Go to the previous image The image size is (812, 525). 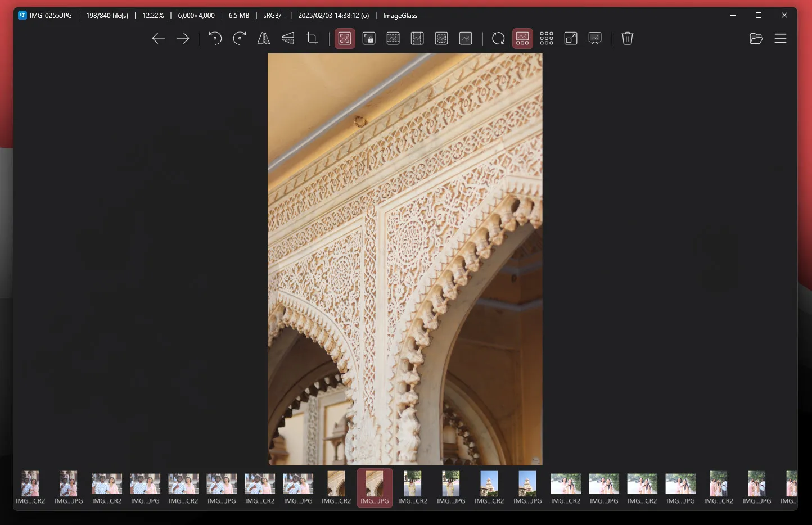click(x=158, y=38)
